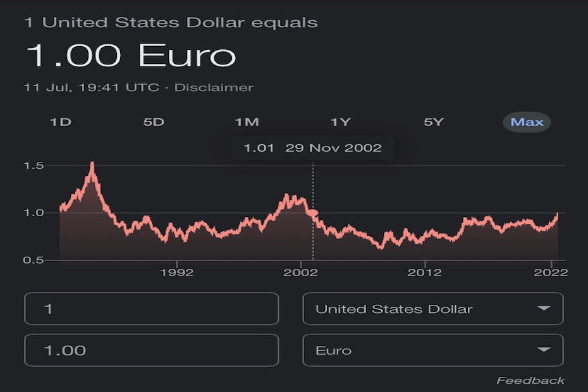Screen dimensions: 588x392
Task: Click the dollar amount input field
Action: click(152, 309)
